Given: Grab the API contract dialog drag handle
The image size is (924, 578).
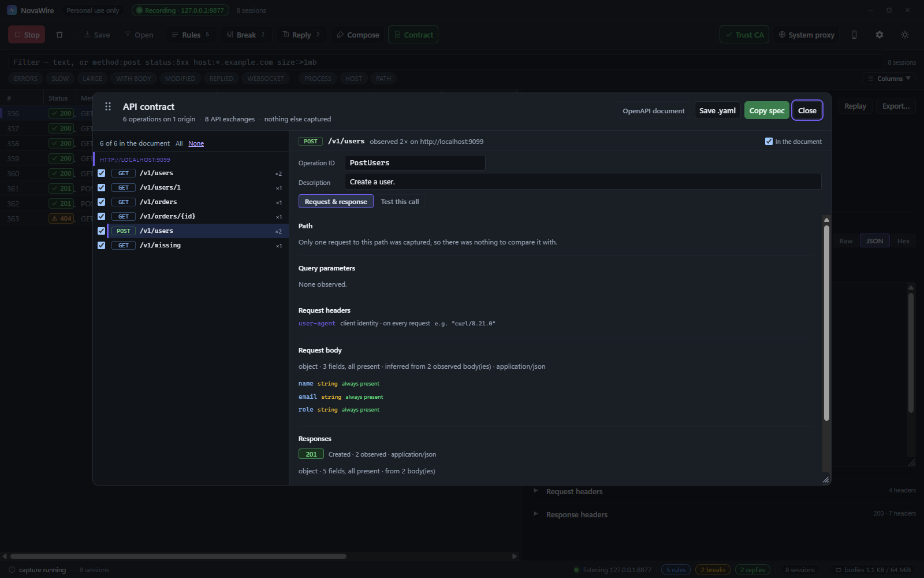Looking at the screenshot, I should (x=108, y=106).
